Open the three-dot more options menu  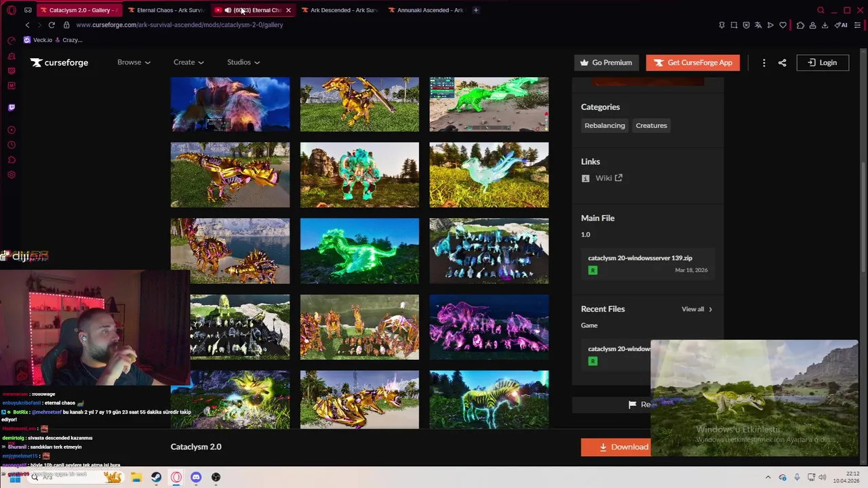tap(764, 62)
